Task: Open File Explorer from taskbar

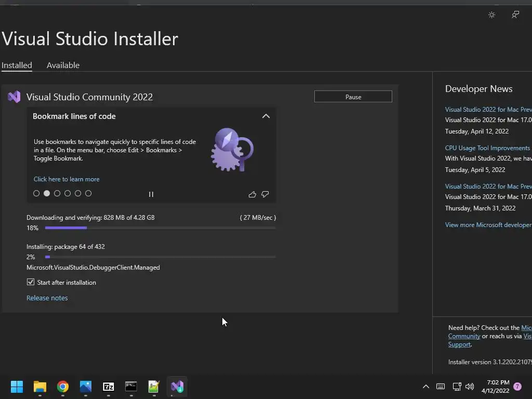Action: coord(39,387)
